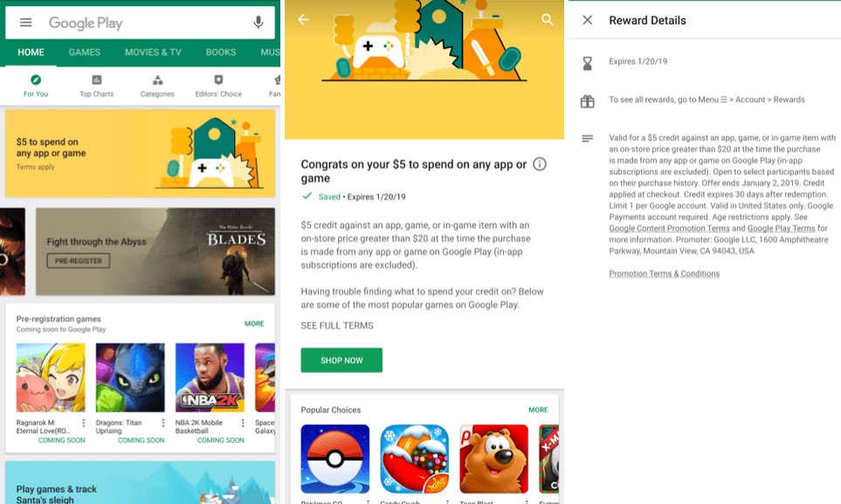841x504 pixels.
Task: Open SEE FULL TERMS link
Action: [x=337, y=326]
